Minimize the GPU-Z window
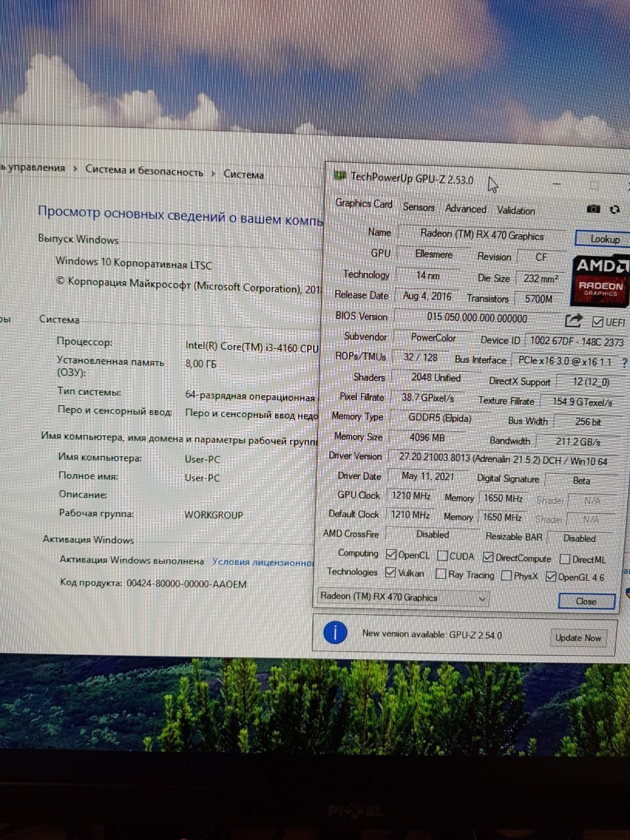 point(556,184)
